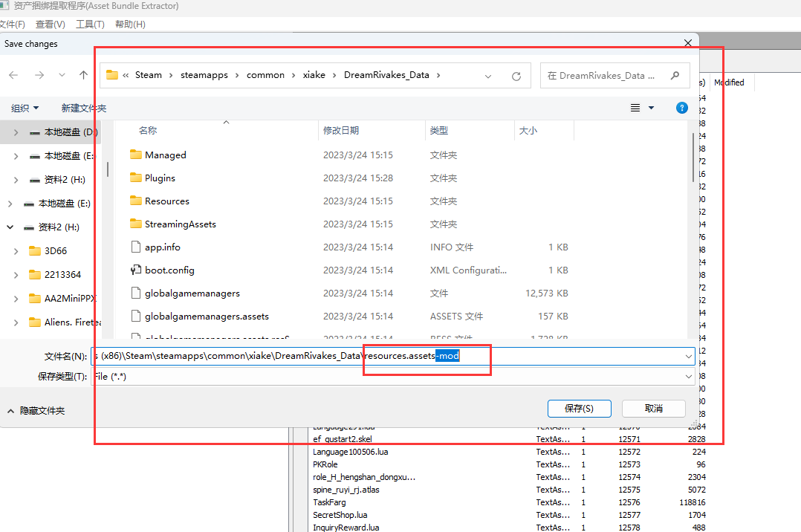Open view options dropdown arrow
The image size is (801, 532).
point(652,108)
